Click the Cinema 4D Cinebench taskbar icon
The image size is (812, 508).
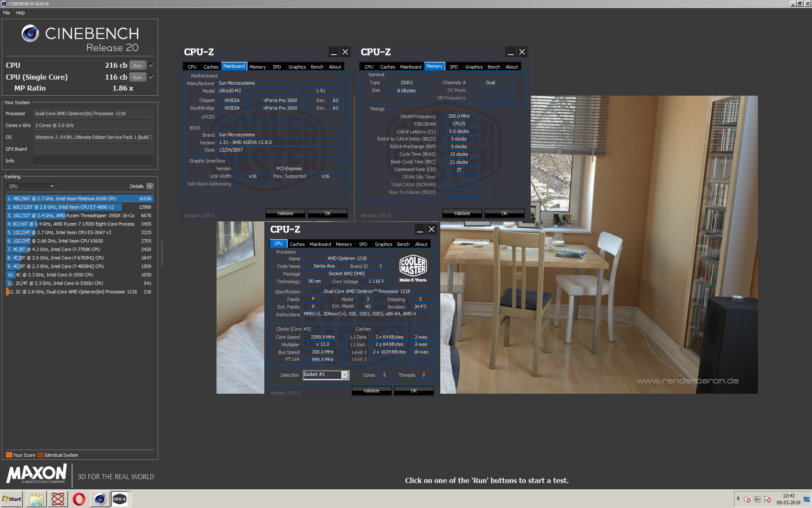pos(100,499)
